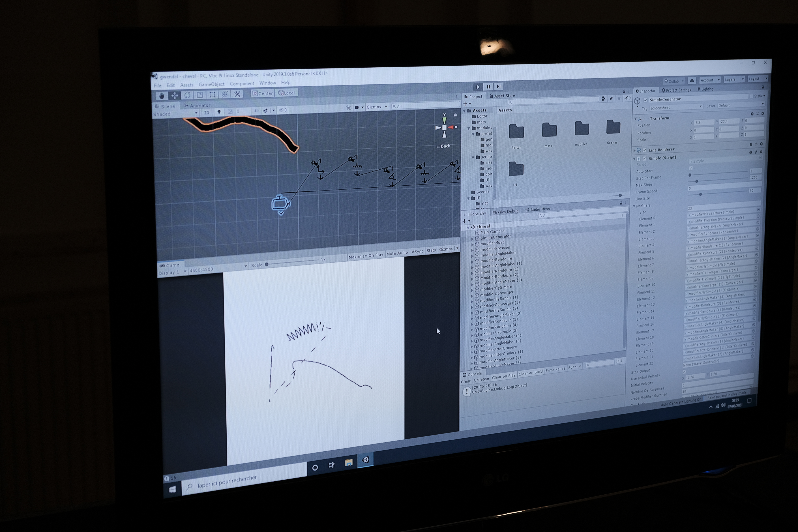The height and width of the screenshot is (532, 798).
Task: Open the Layers dropdown
Action: 734,79
